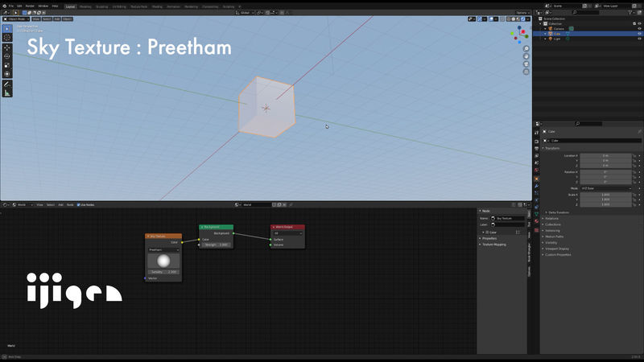Select the Rotate tool in viewport toolbar
The width and height of the screenshot is (644, 362).
[7, 56]
